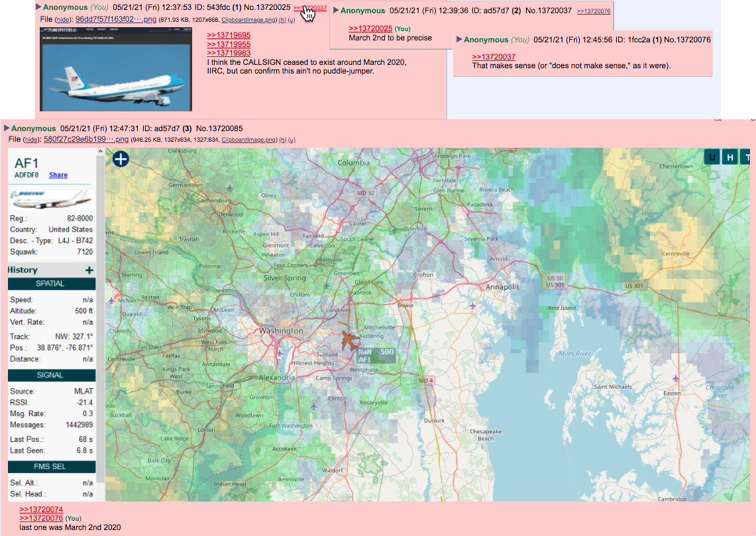Click (h) link in first post file
Screen dimensions: 756x536
pos(282,20)
